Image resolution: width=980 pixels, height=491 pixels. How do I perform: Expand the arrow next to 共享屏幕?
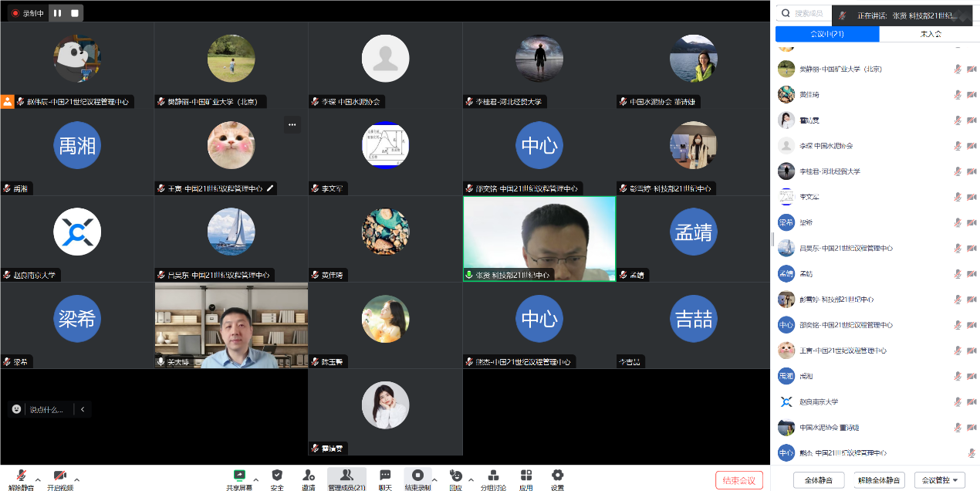click(256, 479)
